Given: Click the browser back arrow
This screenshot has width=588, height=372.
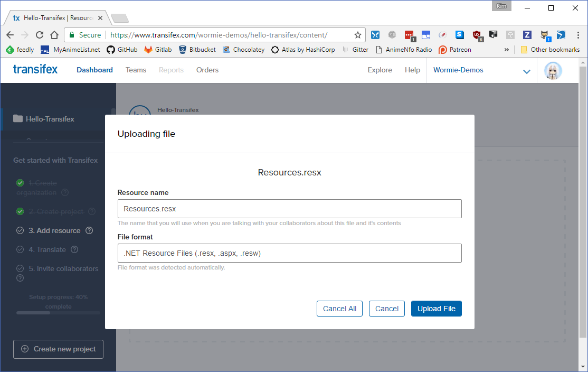Looking at the screenshot, I should 10,35.
